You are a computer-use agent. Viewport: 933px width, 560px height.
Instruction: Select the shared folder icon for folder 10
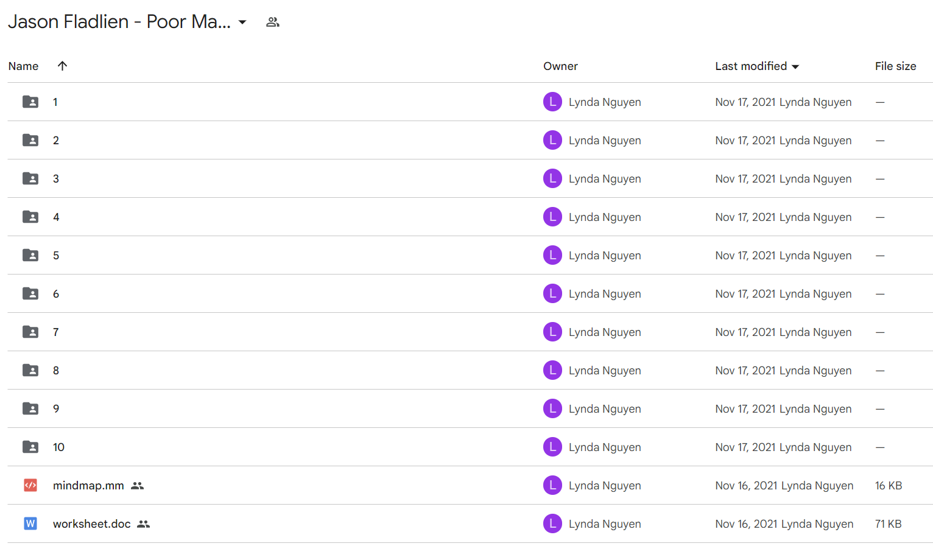30,447
